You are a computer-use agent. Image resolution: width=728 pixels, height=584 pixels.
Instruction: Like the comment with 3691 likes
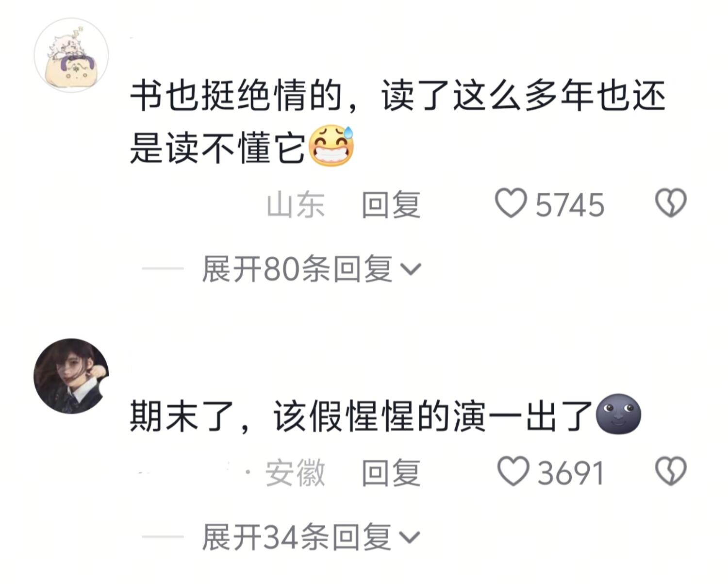tap(513, 471)
